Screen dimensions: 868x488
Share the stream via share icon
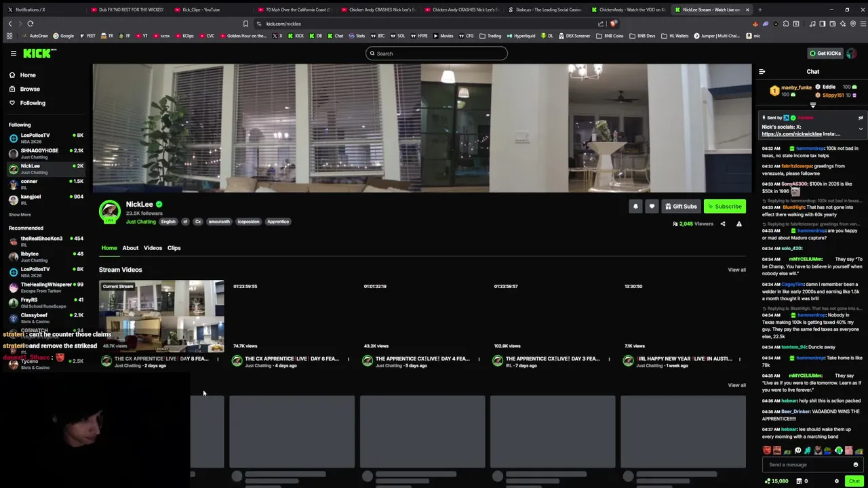pos(722,224)
